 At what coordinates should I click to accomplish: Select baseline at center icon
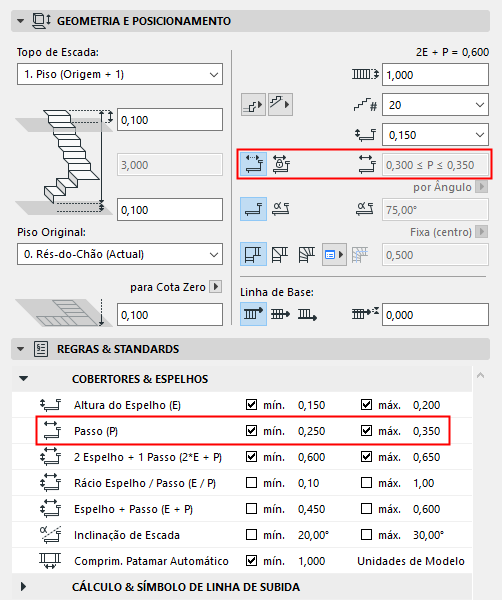[280, 315]
